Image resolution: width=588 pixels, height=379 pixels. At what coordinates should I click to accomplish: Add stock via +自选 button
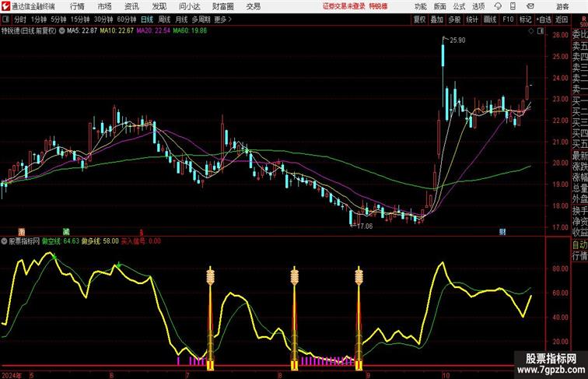pyautogui.click(x=544, y=19)
